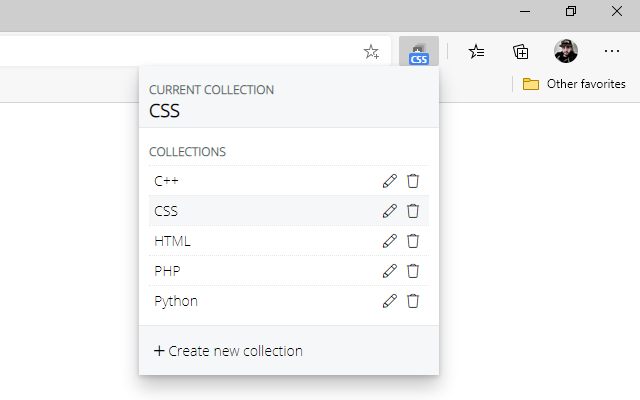Create new collection
The image size is (640, 400).
pyautogui.click(x=228, y=351)
